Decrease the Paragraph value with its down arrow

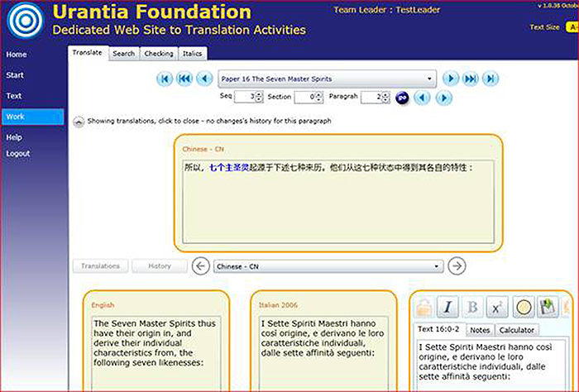pos(385,100)
